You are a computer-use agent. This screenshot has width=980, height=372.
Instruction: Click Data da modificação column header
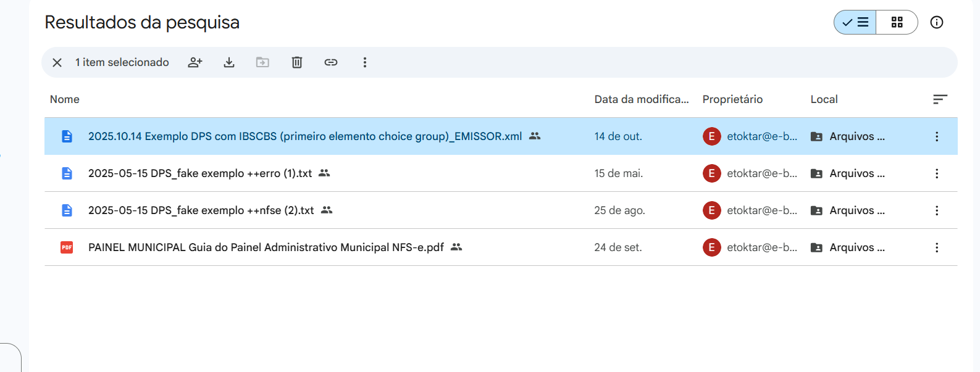pos(641,99)
